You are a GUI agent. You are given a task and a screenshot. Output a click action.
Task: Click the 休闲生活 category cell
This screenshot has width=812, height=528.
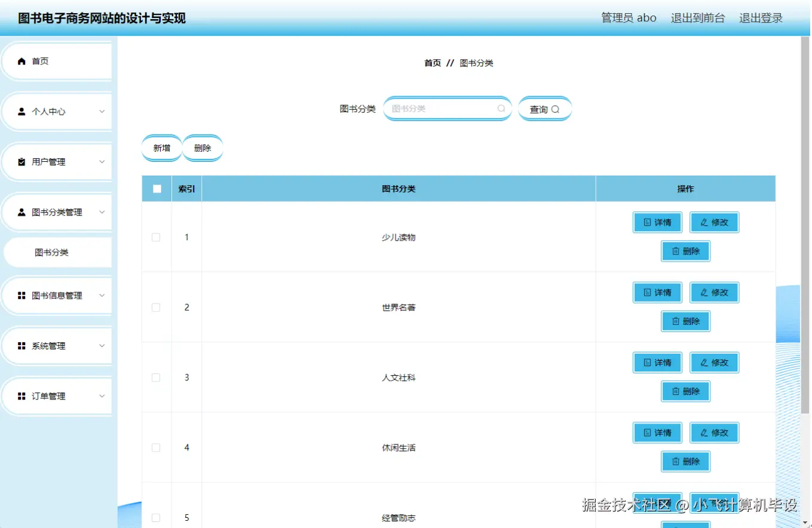tap(399, 447)
